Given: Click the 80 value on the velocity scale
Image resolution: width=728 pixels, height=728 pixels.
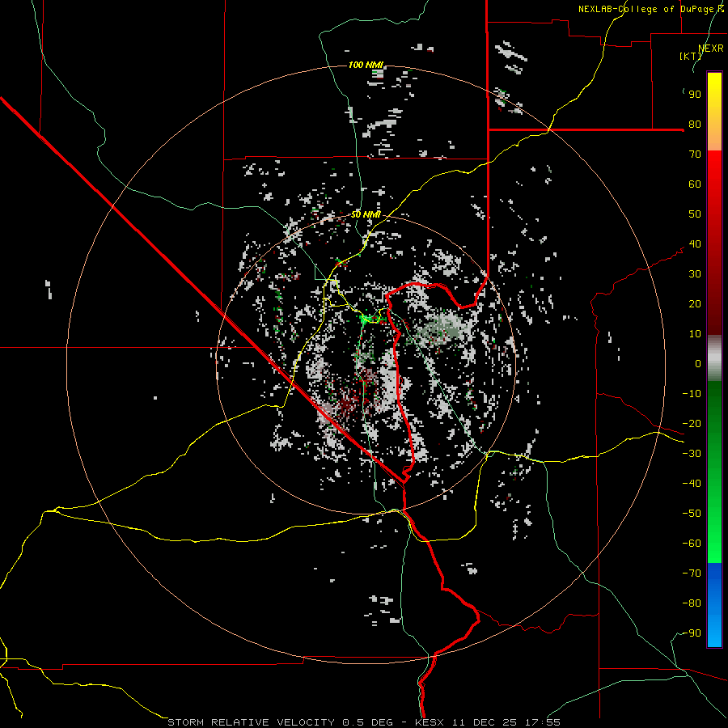Looking at the screenshot, I should point(695,124).
